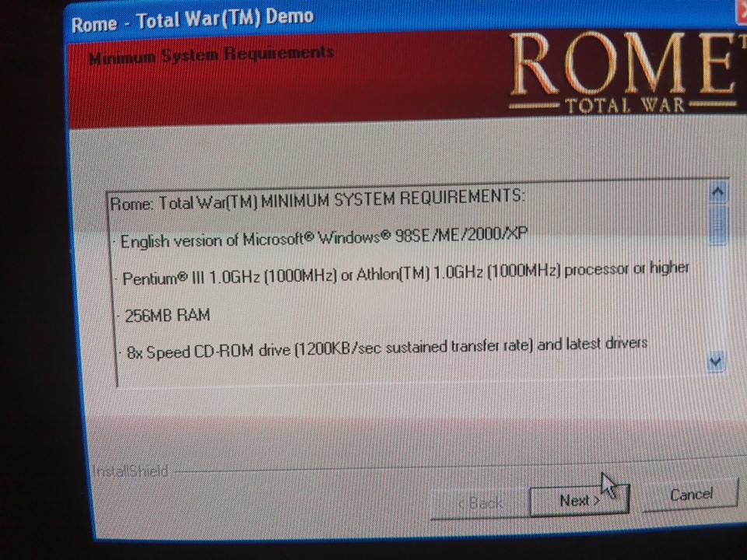
Task: Select the 'MINIMUM SYSTEM REQUIREMENTS:' line
Action: [x=317, y=200]
